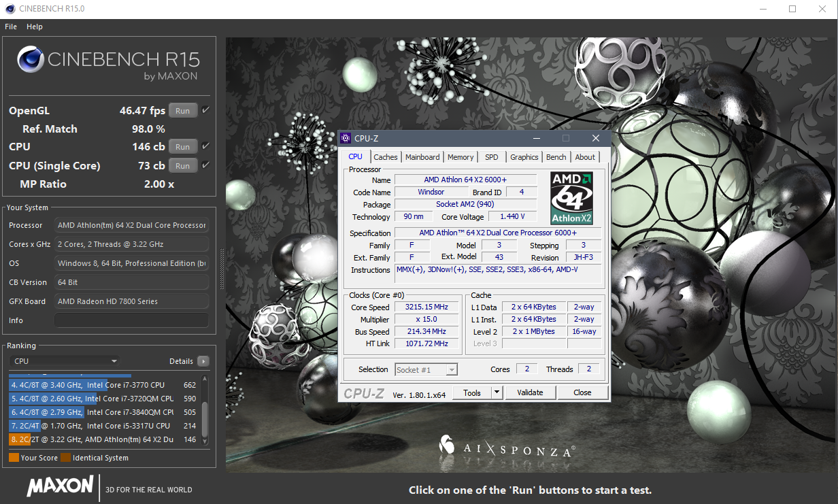Click the brown Identical System legend swatch
Image resolution: width=838 pixels, height=504 pixels.
(x=65, y=458)
